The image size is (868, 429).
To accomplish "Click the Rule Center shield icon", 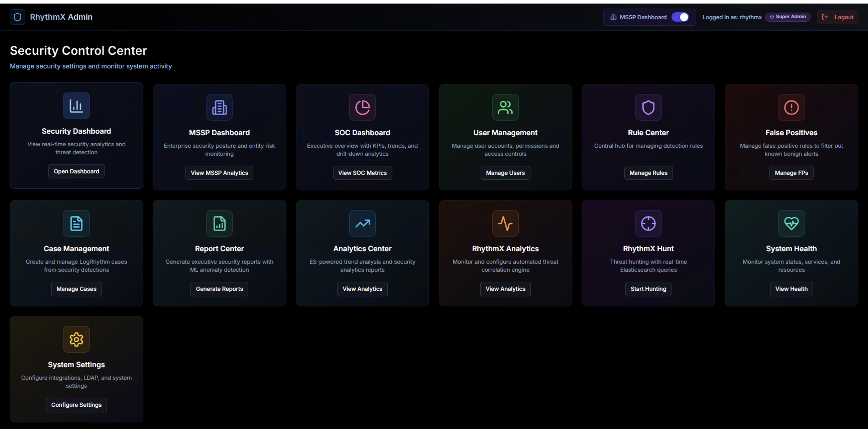I will pyautogui.click(x=648, y=108).
